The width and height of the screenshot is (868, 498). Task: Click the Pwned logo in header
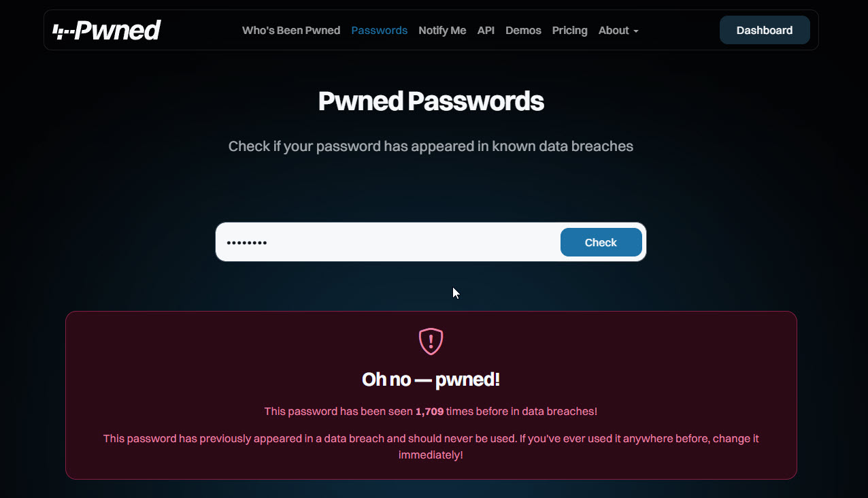[107, 31]
